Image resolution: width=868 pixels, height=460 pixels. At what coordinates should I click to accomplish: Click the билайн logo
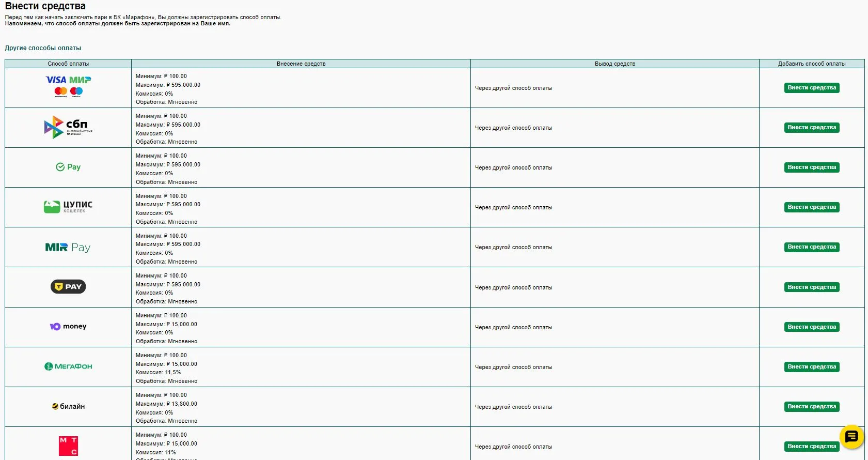point(68,406)
